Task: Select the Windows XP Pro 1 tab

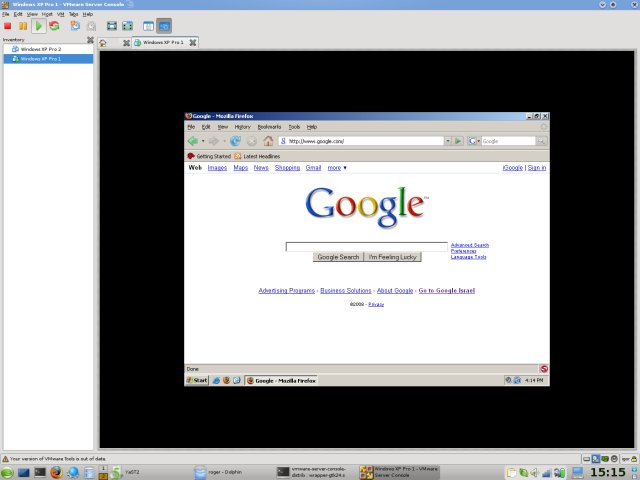Action: point(163,42)
